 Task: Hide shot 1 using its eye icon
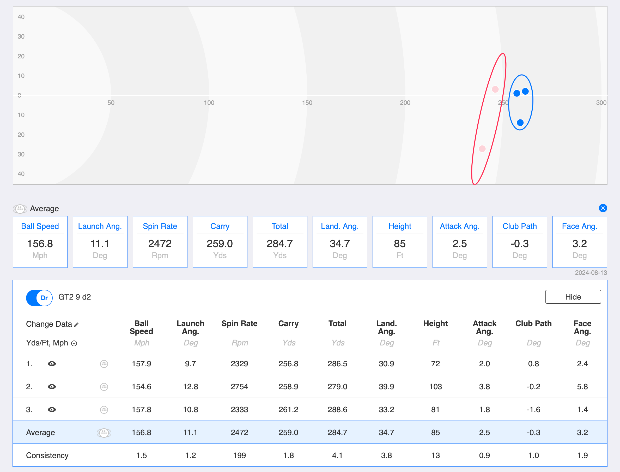50,363
